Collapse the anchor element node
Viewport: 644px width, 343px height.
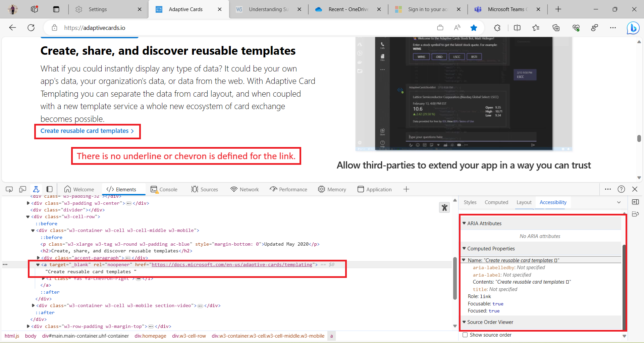(38, 265)
